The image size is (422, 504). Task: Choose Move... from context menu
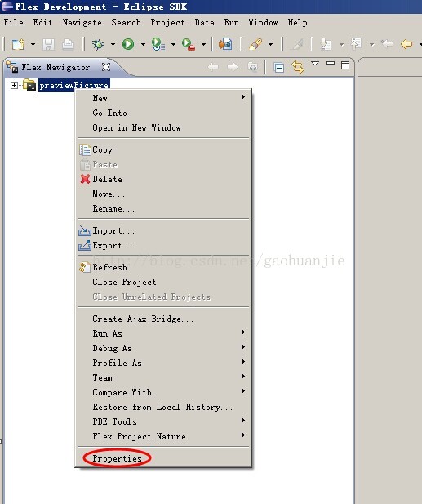163,194
